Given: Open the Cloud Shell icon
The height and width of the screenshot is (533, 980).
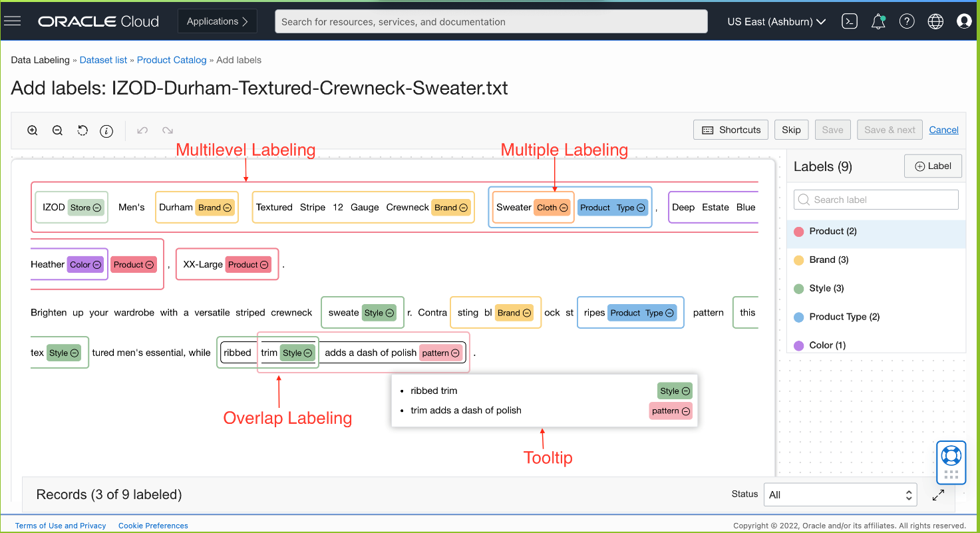Looking at the screenshot, I should click(x=850, y=21).
